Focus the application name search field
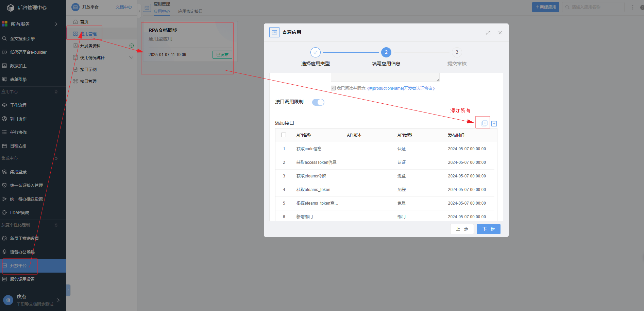 593,7
